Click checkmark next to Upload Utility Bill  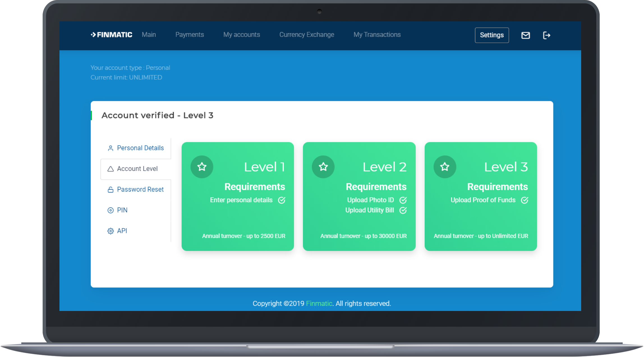[403, 210]
